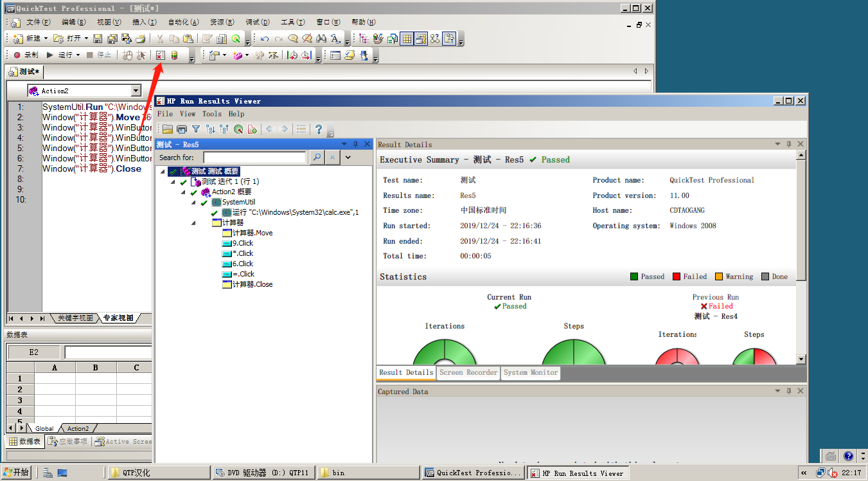The image size is (868, 481).
Task: Click the Print icon in QuickTest toolbar
Action: [141, 39]
